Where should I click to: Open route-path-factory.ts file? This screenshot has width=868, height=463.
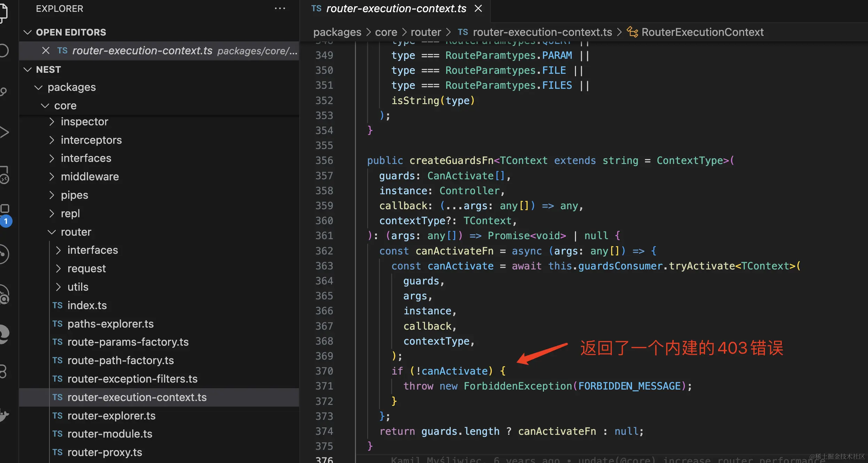120,361
